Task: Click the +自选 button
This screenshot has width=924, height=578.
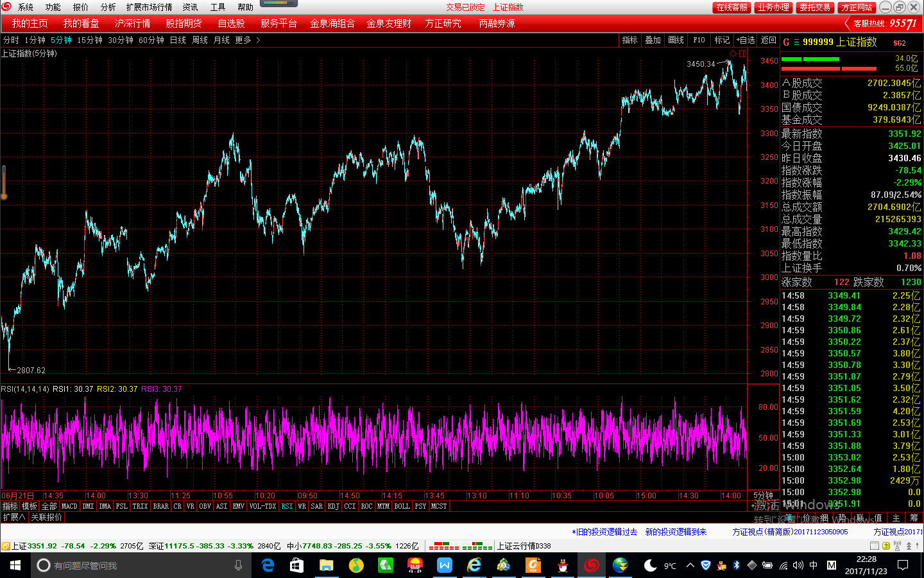Action: [x=746, y=40]
